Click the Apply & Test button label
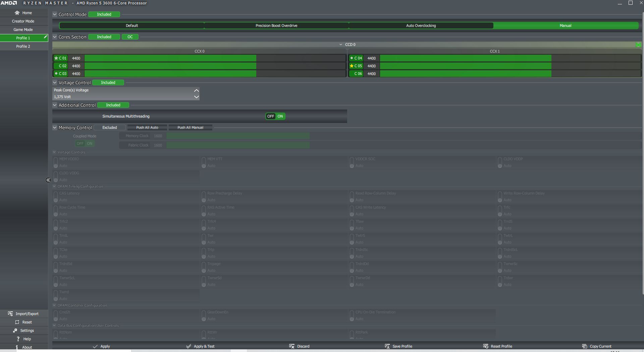Screen dimensions: 644x352 (x=204, y=346)
